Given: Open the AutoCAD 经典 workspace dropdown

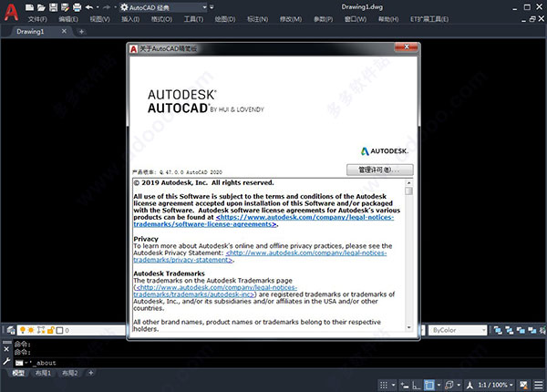Looking at the screenshot, I should tap(163, 7).
